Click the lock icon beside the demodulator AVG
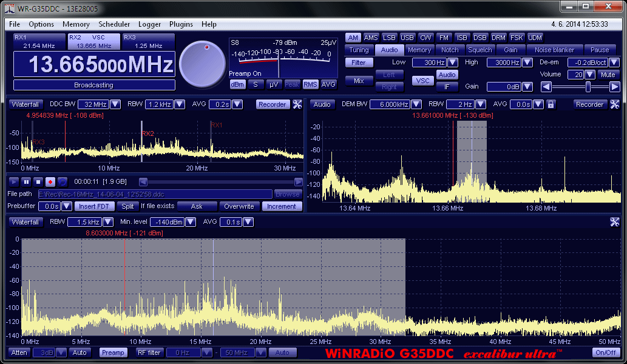Screen dimensions: 627x364 [551, 104]
